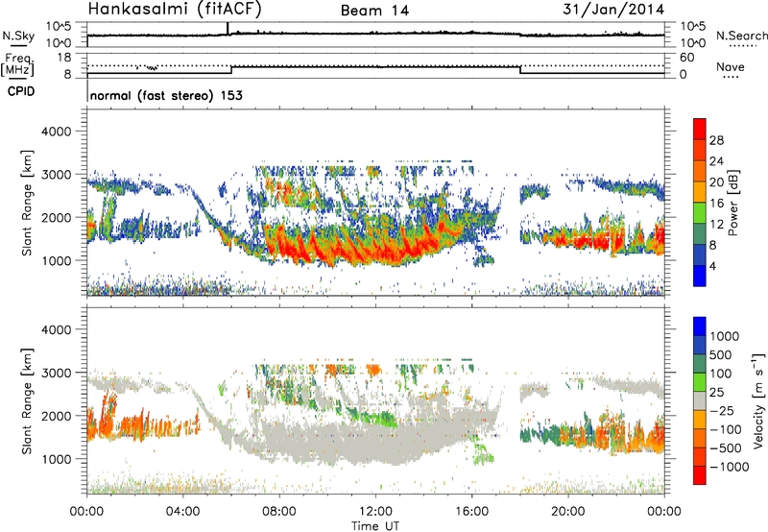Click the '-1000' velocity colorbar value

click(x=729, y=467)
